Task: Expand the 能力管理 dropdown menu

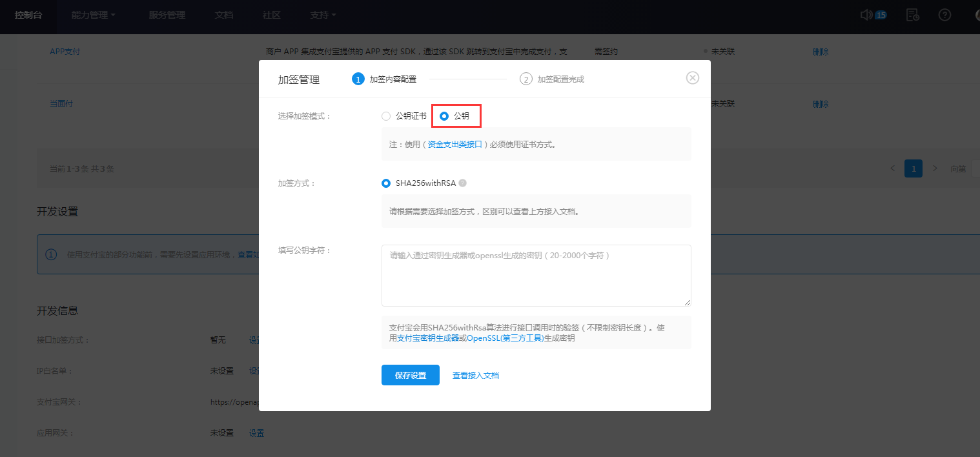Action: [x=94, y=15]
